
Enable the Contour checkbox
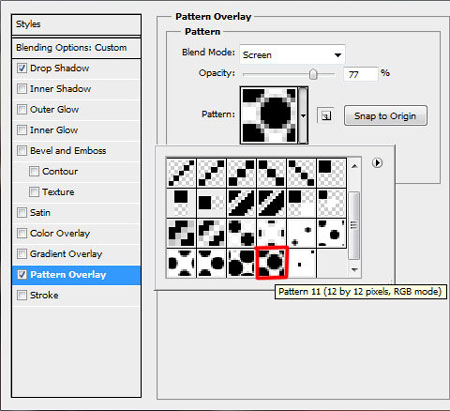click(34, 171)
